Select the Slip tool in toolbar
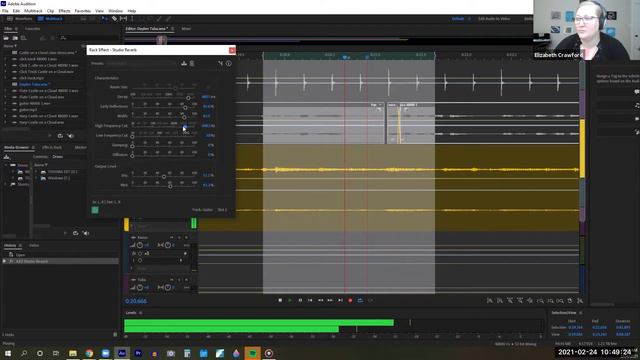This screenshot has height=360, width=640. click(x=123, y=19)
